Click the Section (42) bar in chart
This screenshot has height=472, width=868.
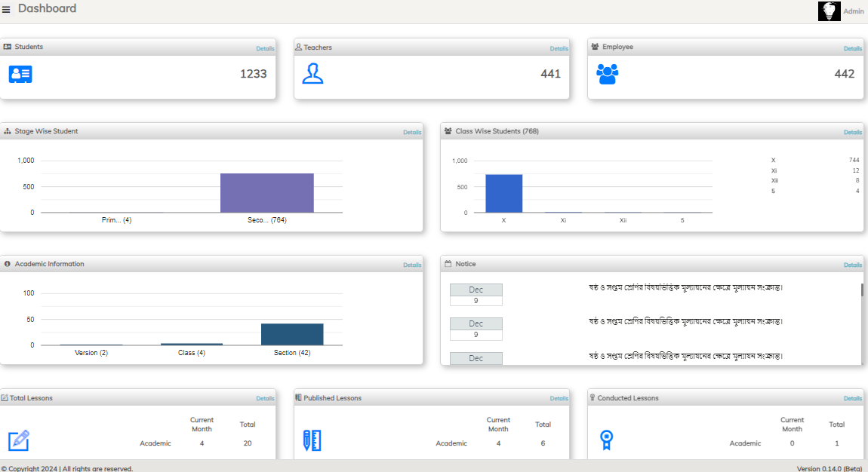[292, 334]
